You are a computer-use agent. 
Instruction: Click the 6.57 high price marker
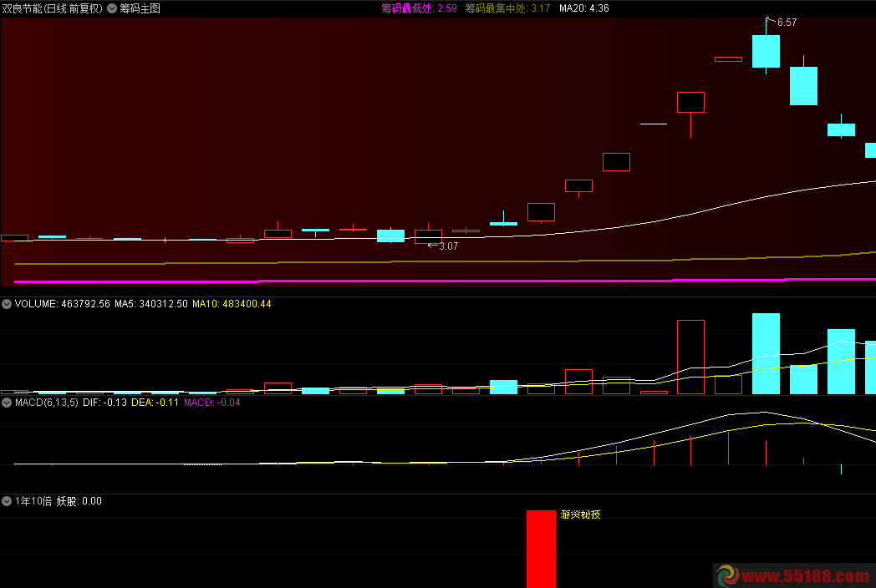786,23
